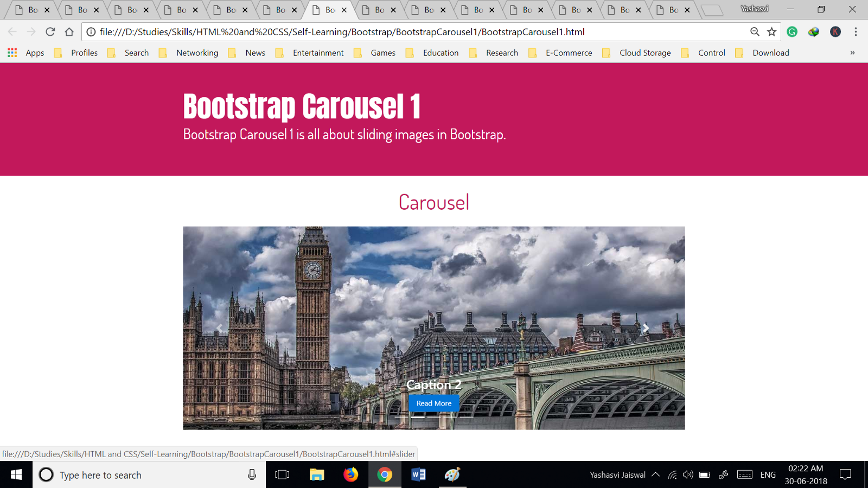
Task: Switch input language via ENG indicator
Action: (x=768, y=475)
